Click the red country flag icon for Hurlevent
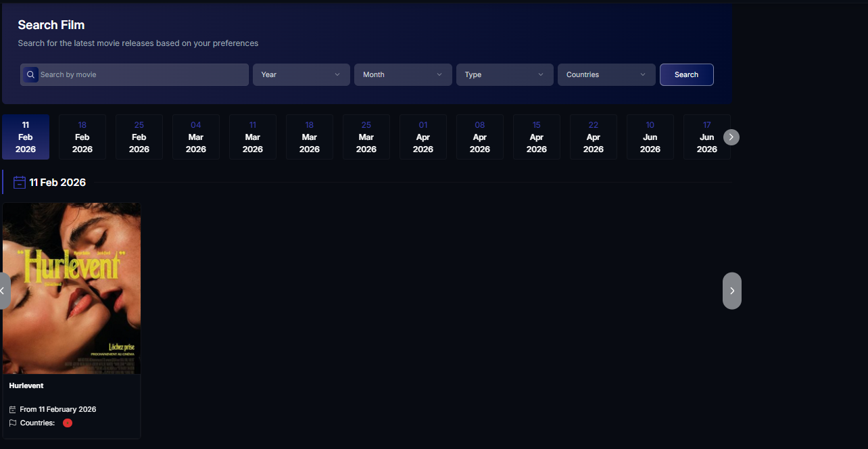The image size is (868, 449). (68, 423)
